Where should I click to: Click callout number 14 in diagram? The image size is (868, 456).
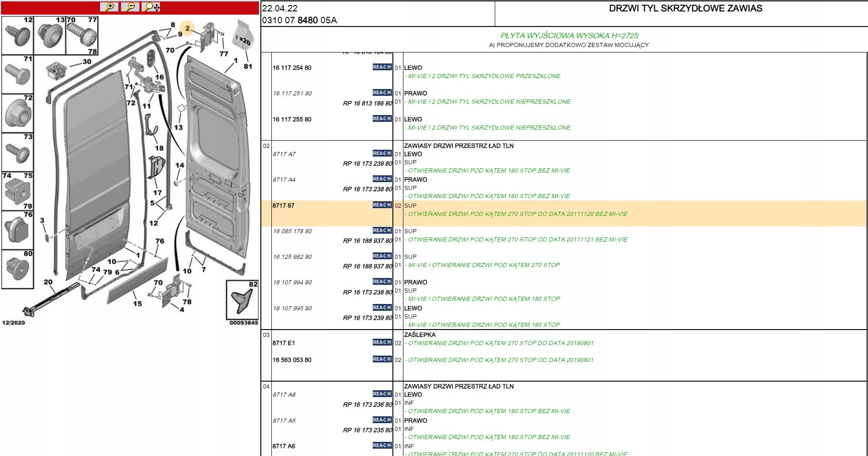(x=180, y=165)
